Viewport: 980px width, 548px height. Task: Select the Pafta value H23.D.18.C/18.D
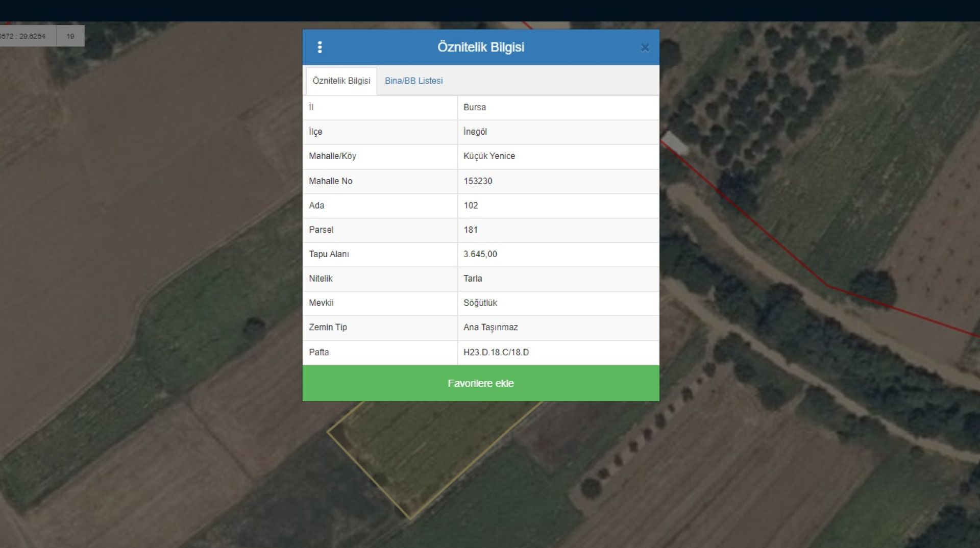[x=496, y=352]
